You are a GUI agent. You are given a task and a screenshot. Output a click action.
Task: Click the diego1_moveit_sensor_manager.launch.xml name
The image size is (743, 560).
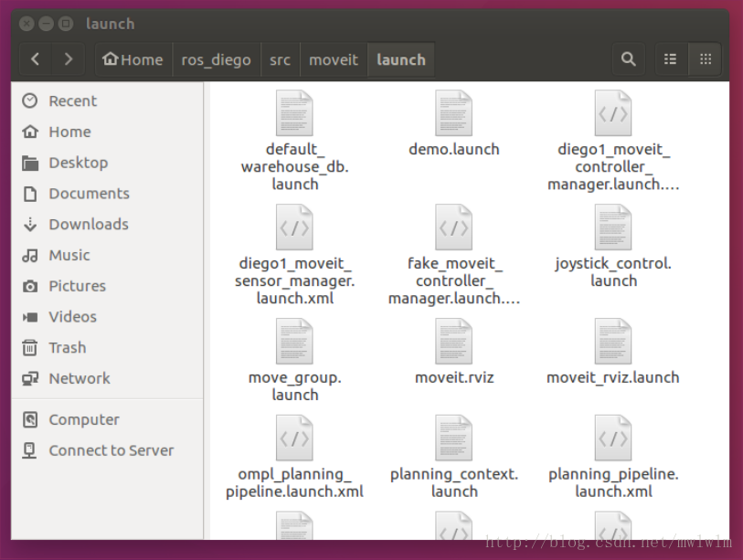pos(295,281)
